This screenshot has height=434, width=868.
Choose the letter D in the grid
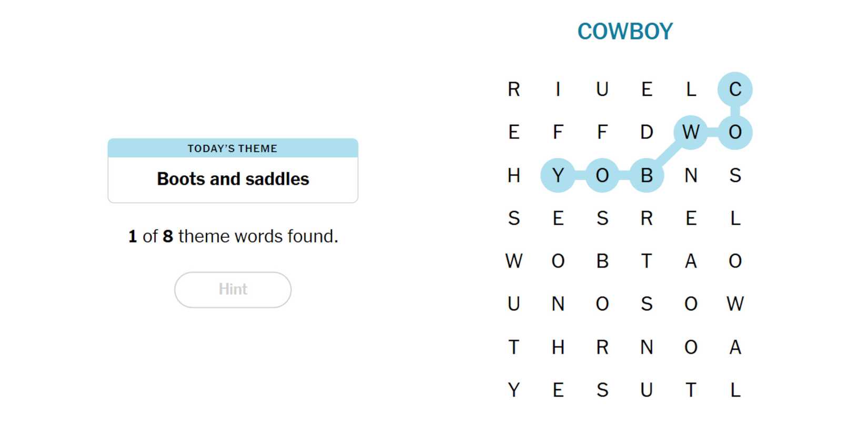click(x=647, y=132)
